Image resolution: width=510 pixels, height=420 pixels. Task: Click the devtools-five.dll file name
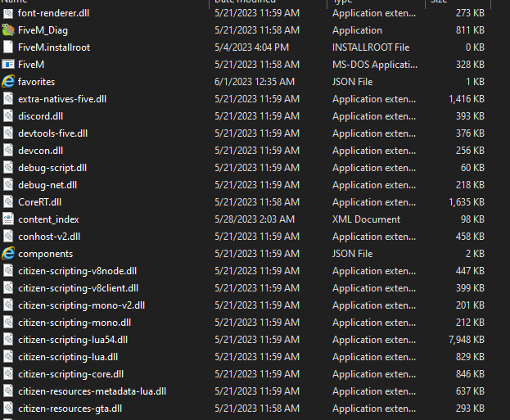click(x=52, y=133)
